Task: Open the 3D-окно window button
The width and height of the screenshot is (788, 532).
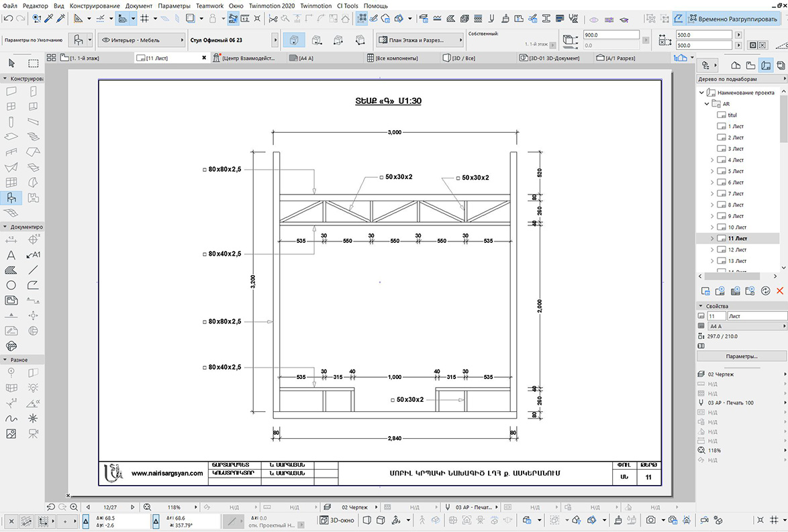Action: 337,521
